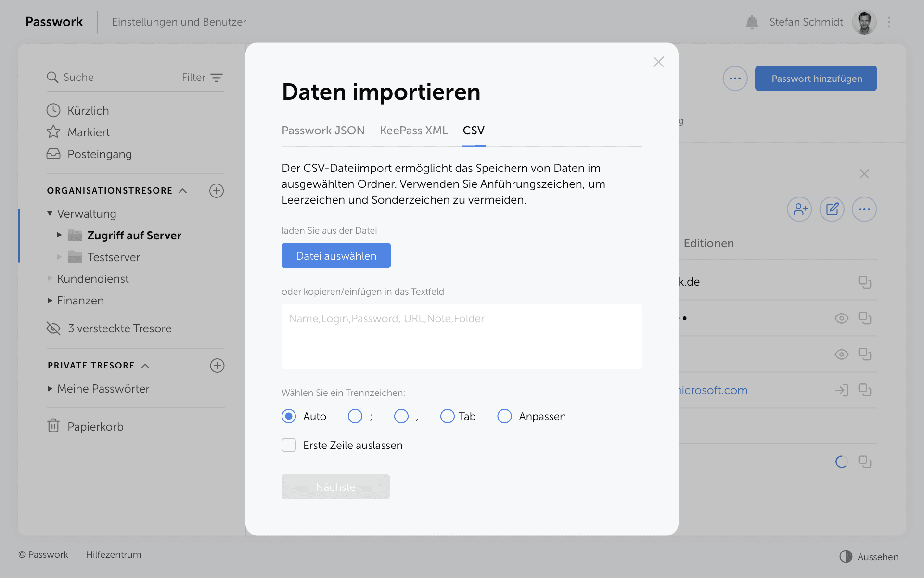This screenshot has width=924, height=578.
Task: Expand the Finanzen vault
Action: 50,301
